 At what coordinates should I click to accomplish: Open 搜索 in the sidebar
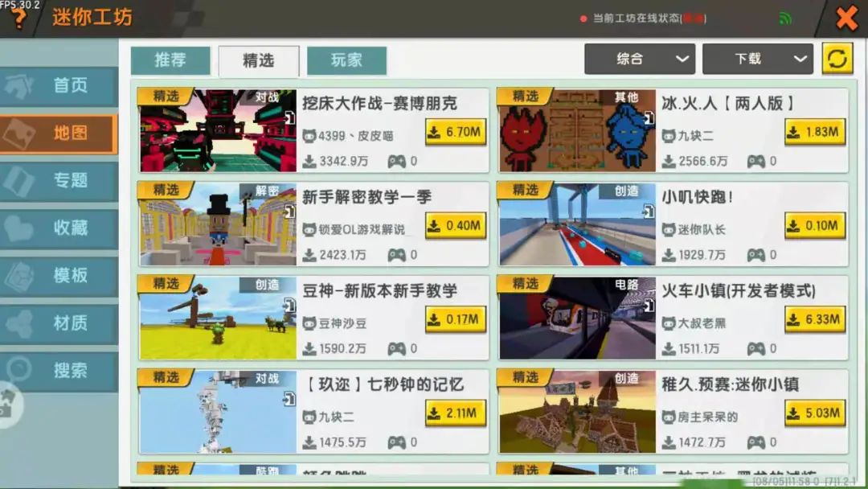[59, 371]
